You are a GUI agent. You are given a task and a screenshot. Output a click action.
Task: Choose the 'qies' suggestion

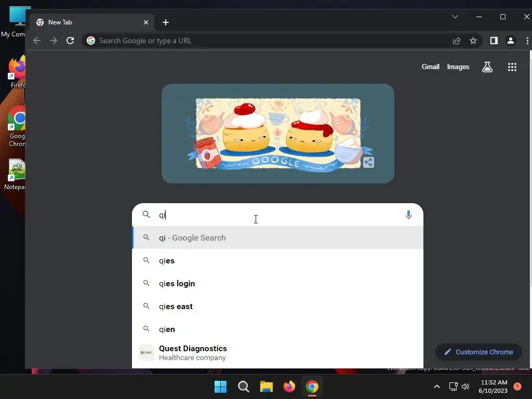click(277, 261)
